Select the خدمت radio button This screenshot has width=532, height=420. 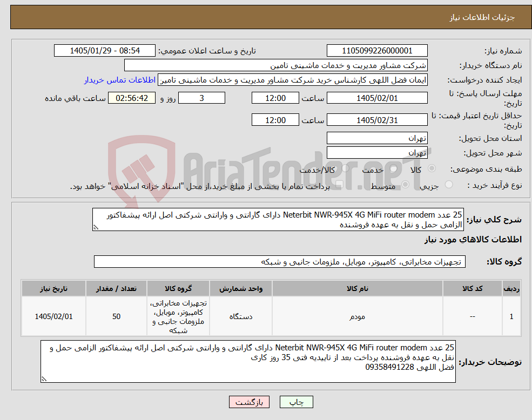click(x=394, y=168)
